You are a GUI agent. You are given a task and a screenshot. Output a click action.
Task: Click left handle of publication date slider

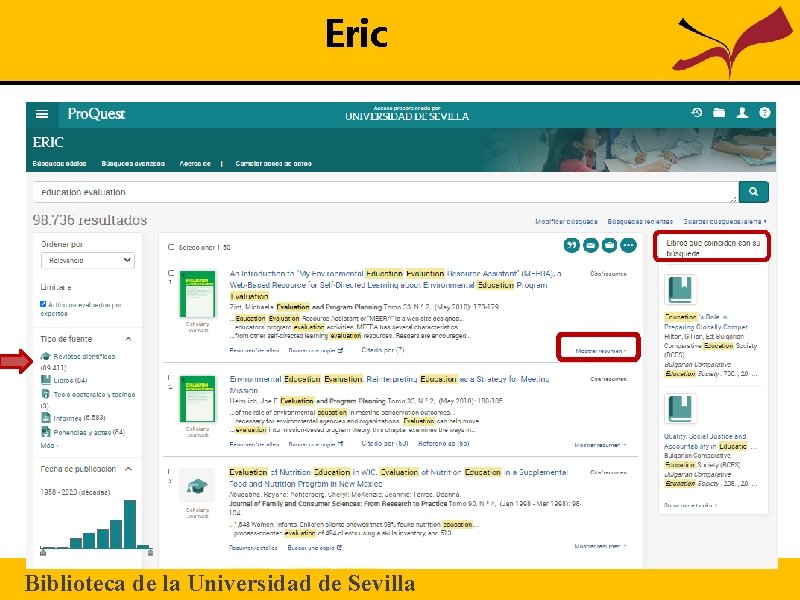point(43,552)
